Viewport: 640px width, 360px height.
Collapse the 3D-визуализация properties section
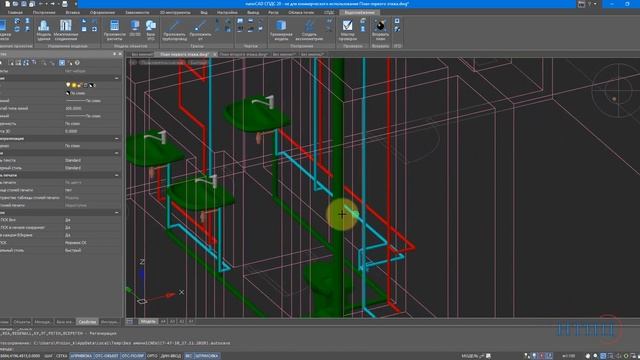[117, 139]
